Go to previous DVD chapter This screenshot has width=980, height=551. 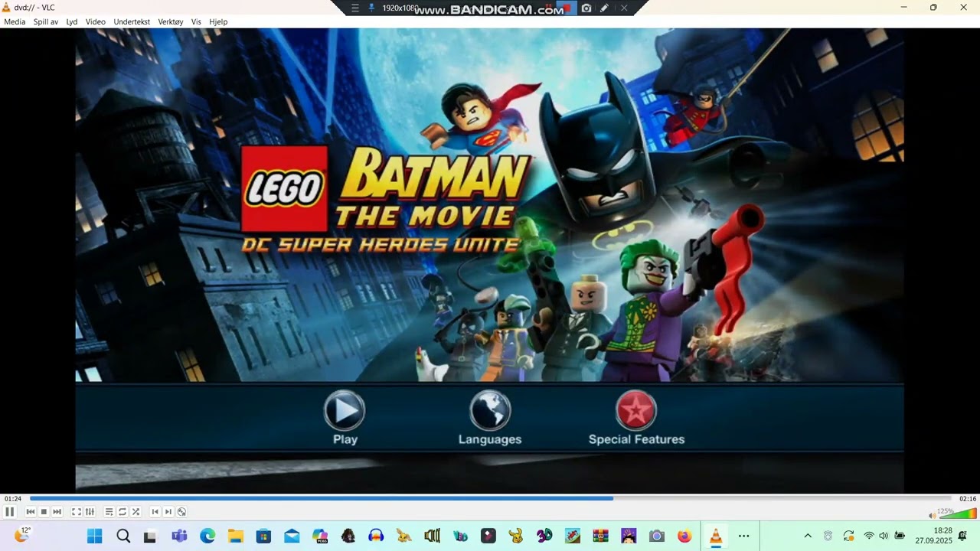pos(155,512)
